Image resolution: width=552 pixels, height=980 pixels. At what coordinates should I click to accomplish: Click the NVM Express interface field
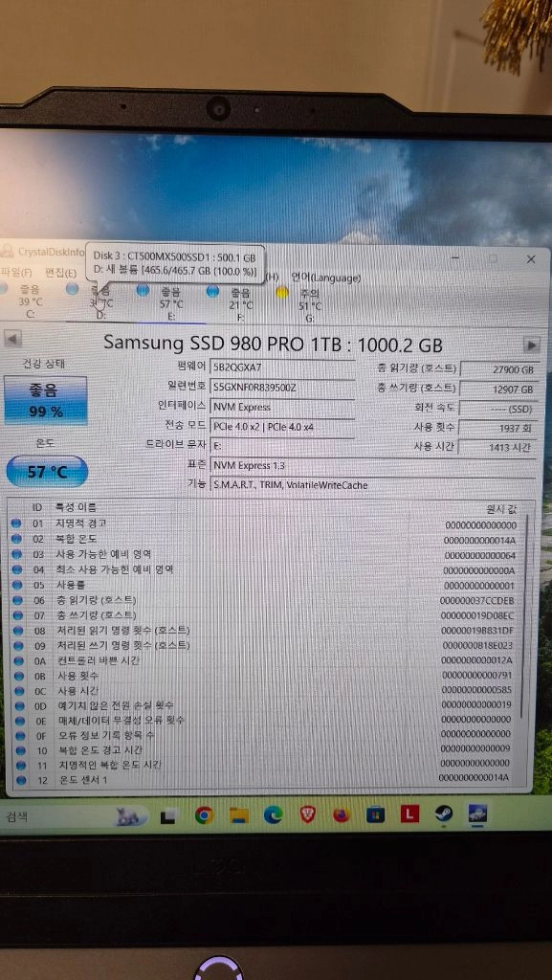point(282,407)
